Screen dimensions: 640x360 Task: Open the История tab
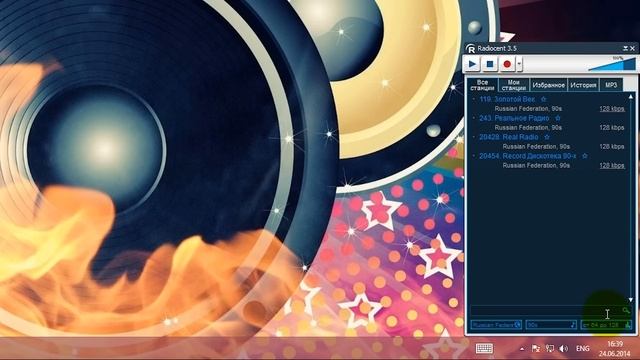click(583, 85)
